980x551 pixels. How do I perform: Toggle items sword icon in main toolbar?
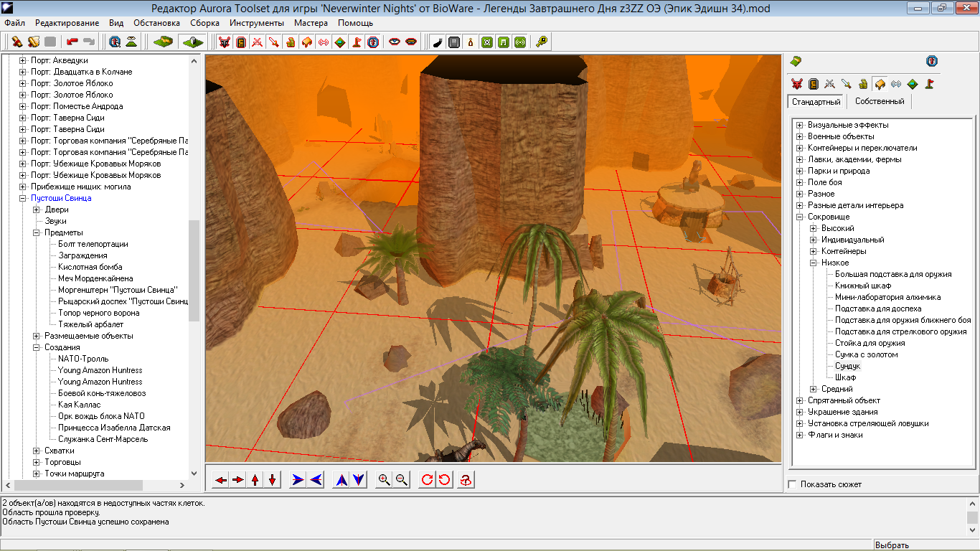pos(274,42)
